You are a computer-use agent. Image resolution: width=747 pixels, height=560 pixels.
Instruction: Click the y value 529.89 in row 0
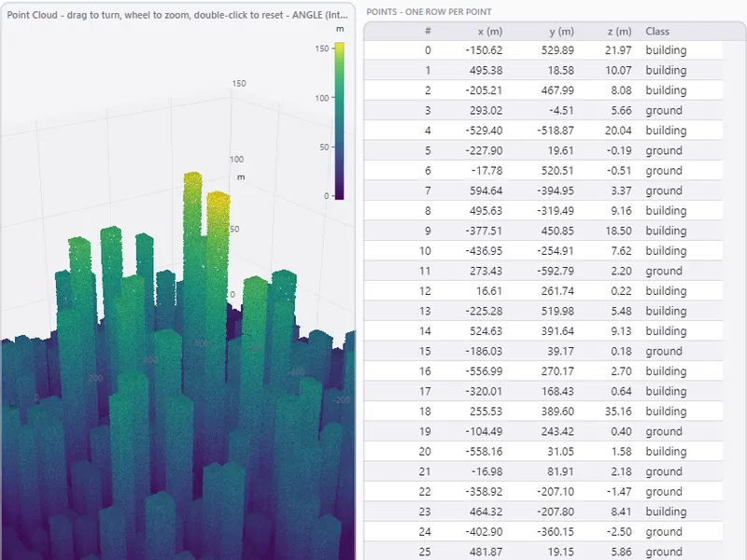[557, 50]
